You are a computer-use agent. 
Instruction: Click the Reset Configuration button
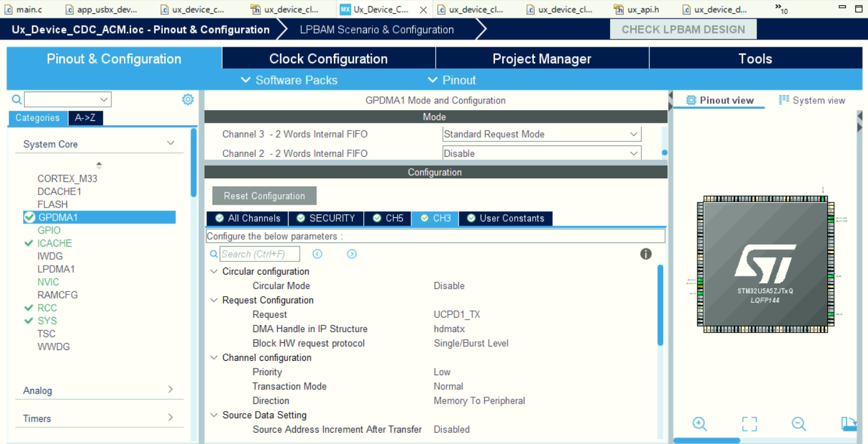point(264,195)
